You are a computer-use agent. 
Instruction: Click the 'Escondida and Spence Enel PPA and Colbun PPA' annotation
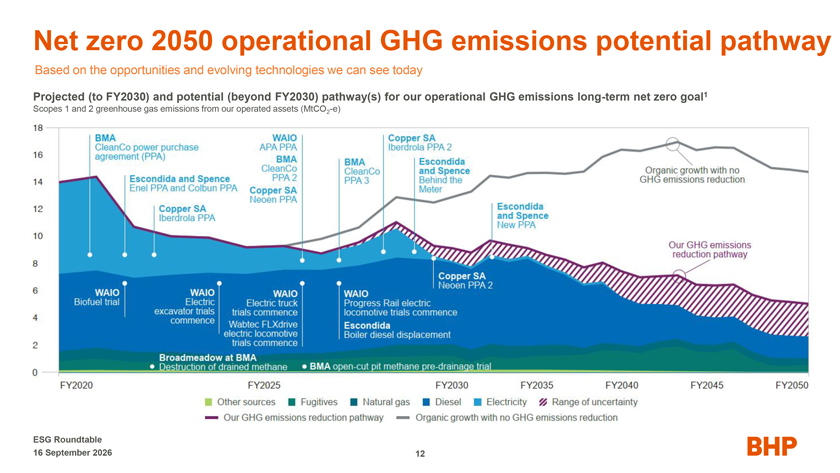click(183, 183)
